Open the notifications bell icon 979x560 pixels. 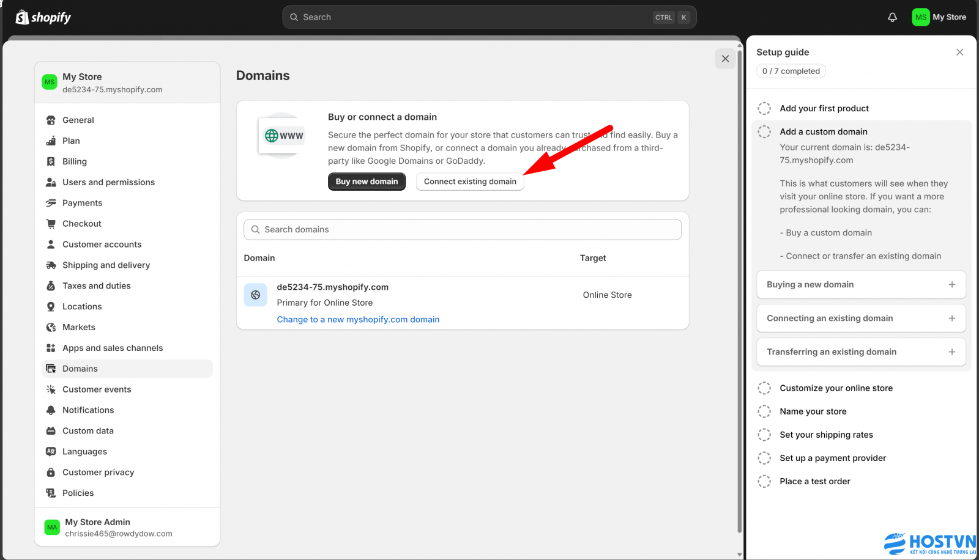coord(892,17)
